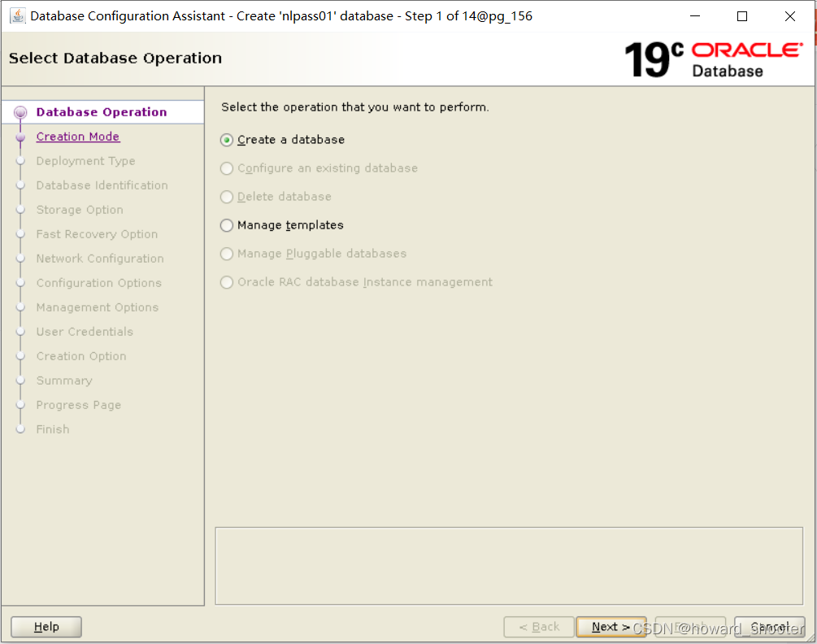Click the Deployment Type step in sidebar

pos(85,161)
